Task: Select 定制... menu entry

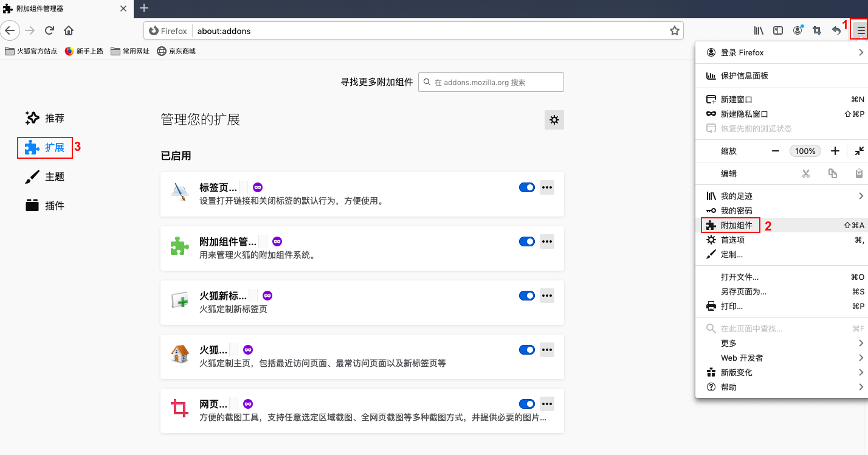Action: [783, 254]
